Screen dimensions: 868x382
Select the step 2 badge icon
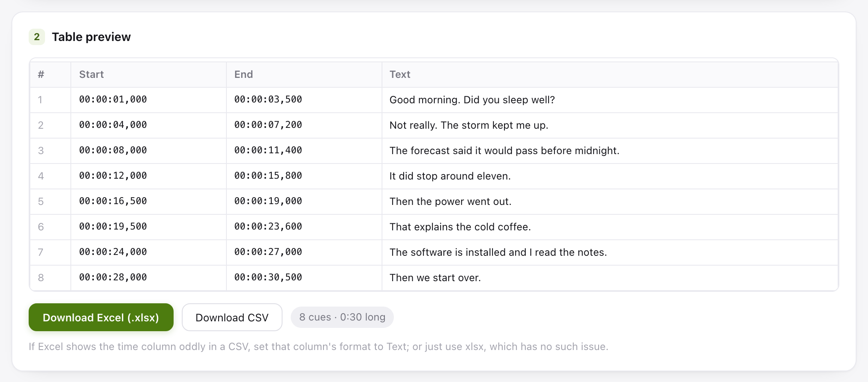click(x=37, y=37)
